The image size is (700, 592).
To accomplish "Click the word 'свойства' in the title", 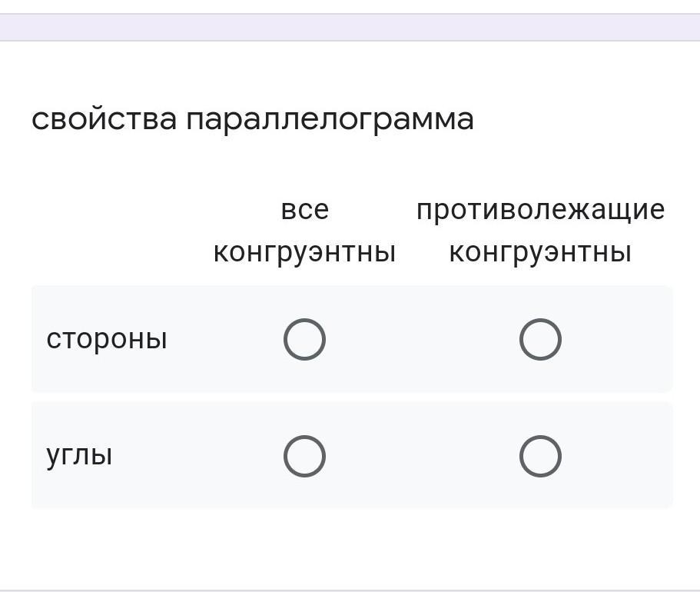I will (x=104, y=120).
